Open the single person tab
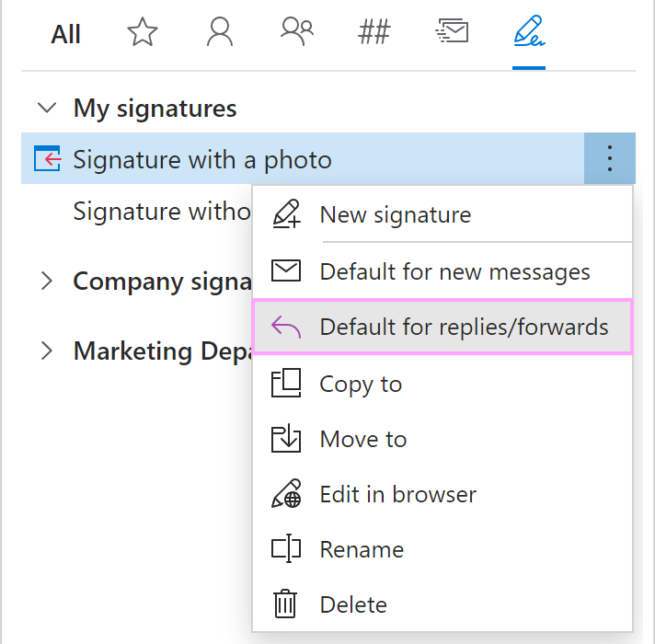This screenshot has height=644, width=655. click(220, 32)
